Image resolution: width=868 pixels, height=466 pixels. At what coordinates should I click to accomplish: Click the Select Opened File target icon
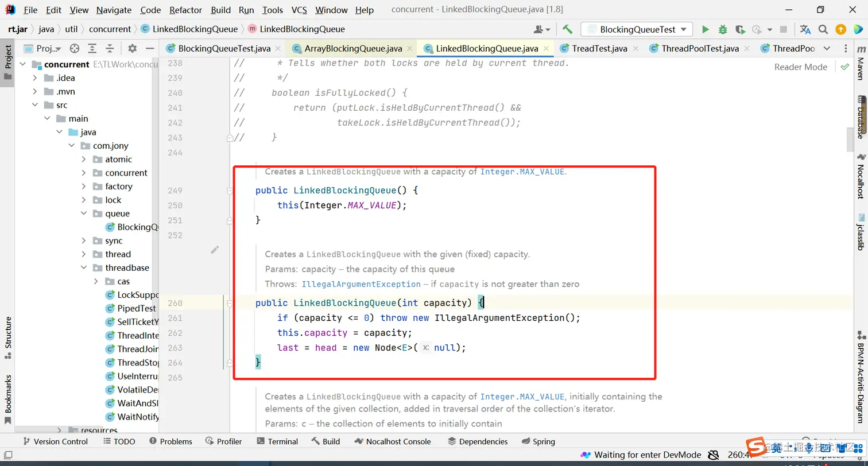[x=74, y=48]
